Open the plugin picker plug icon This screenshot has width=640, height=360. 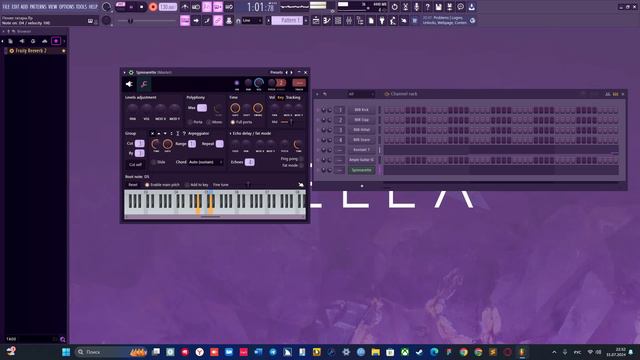(382, 20)
